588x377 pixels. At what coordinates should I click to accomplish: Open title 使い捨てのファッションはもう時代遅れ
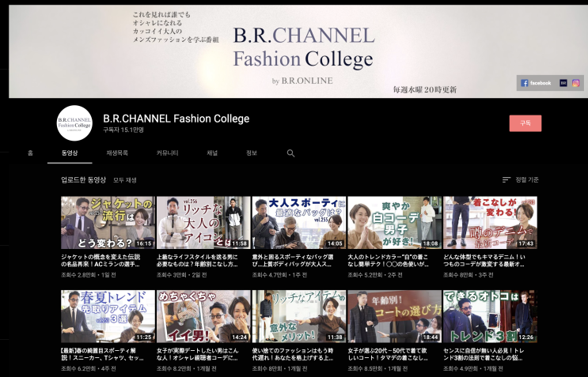pos(293,355)
